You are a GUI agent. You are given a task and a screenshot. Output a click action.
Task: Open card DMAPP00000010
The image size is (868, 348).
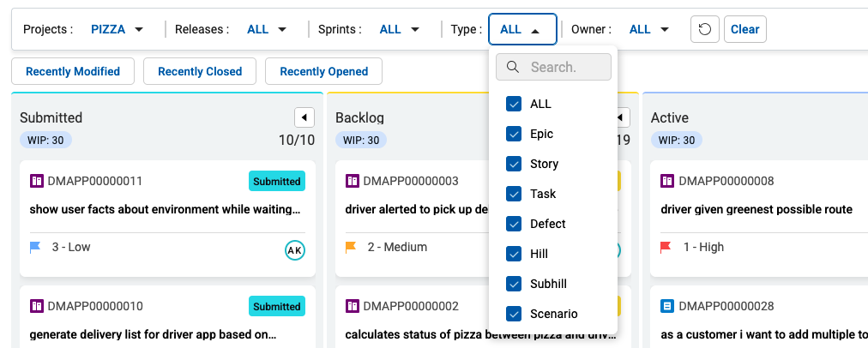[x=94, y=306]
